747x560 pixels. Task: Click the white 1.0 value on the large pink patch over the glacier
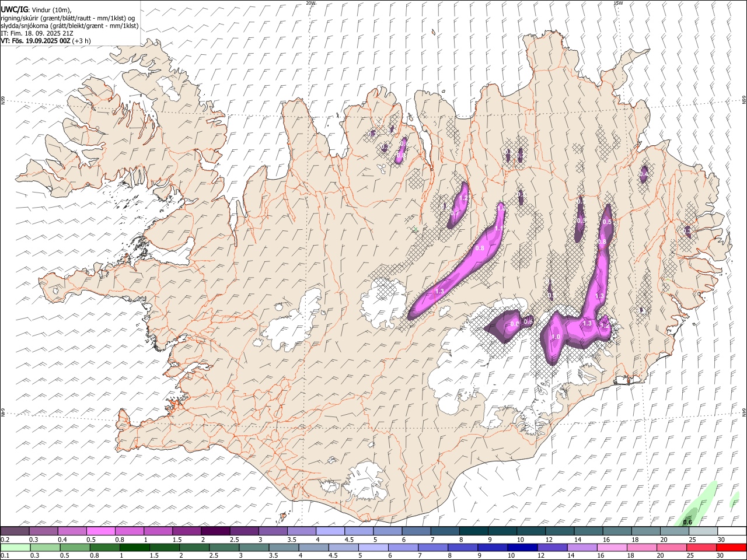coord(556,337)
